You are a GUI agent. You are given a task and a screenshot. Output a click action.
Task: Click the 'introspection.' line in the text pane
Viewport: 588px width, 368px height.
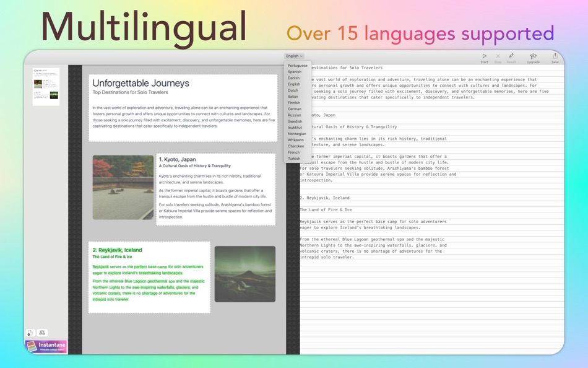tap(316, 180)
